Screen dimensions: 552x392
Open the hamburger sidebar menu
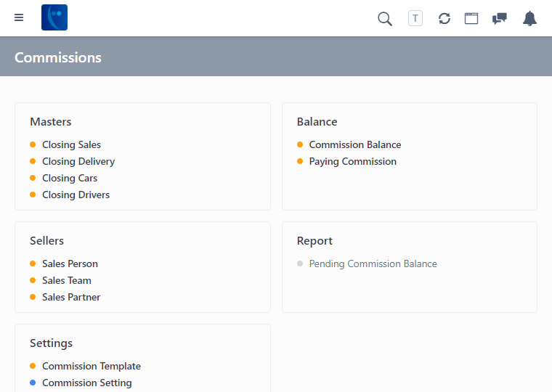coord(19,18)
